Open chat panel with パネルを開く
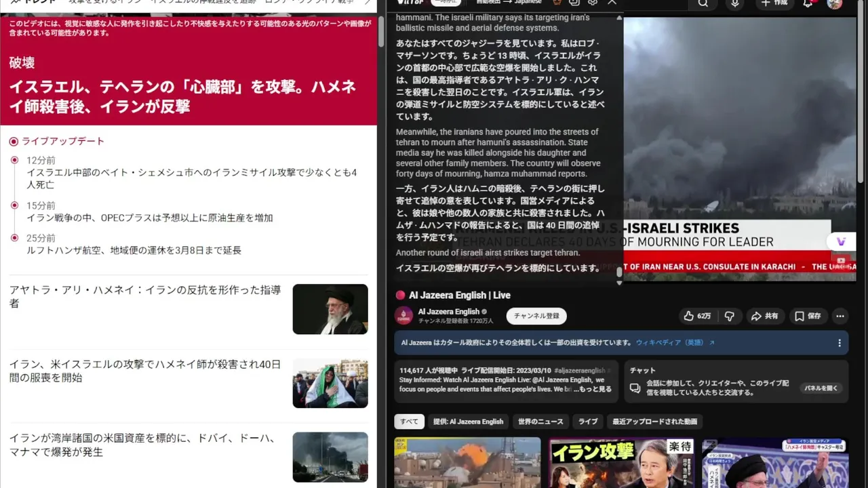The image size is (868, 488). coord(821,388)
